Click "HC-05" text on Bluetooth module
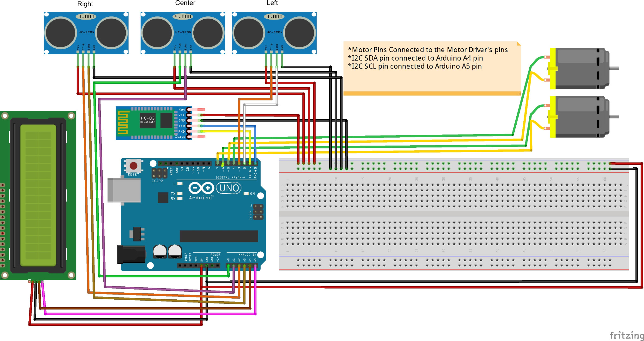 click(148, 118)
